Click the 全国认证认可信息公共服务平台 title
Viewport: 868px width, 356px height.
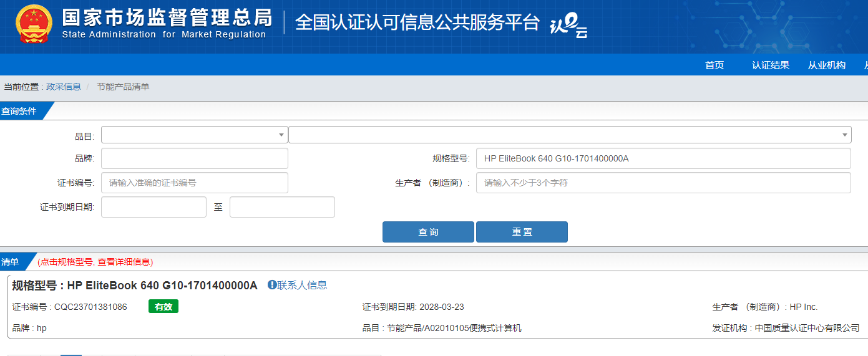417,22
